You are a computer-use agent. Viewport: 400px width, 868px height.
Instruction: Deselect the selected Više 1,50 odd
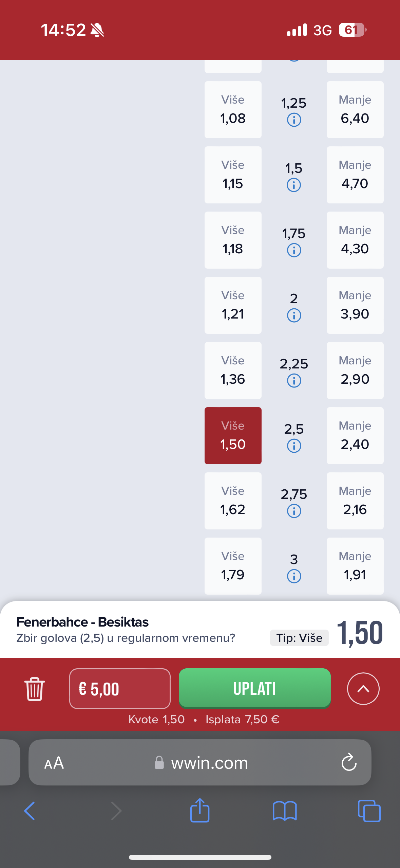point(233,436)
